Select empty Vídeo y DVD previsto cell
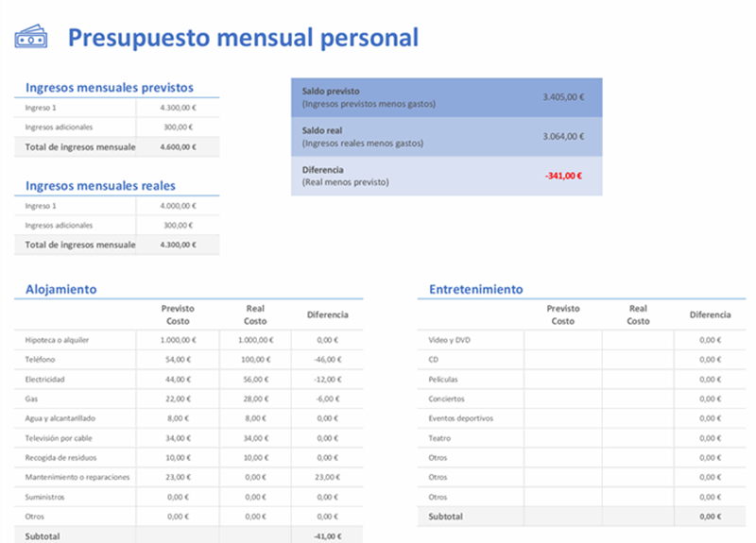This screenshot has width=756, height=543. (x=562, y=340)
